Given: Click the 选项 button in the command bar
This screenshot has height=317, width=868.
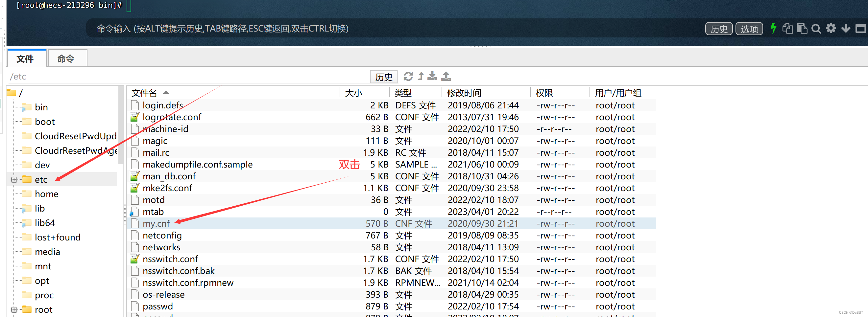Looking at the screenshot, I should click(x=749, y=29).
